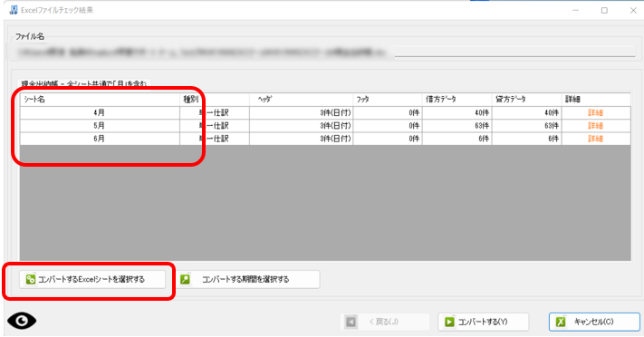The image size is (644, 337).
Task: Click the green play icon on the コンバートする button
Action: (x=450, y=322)
